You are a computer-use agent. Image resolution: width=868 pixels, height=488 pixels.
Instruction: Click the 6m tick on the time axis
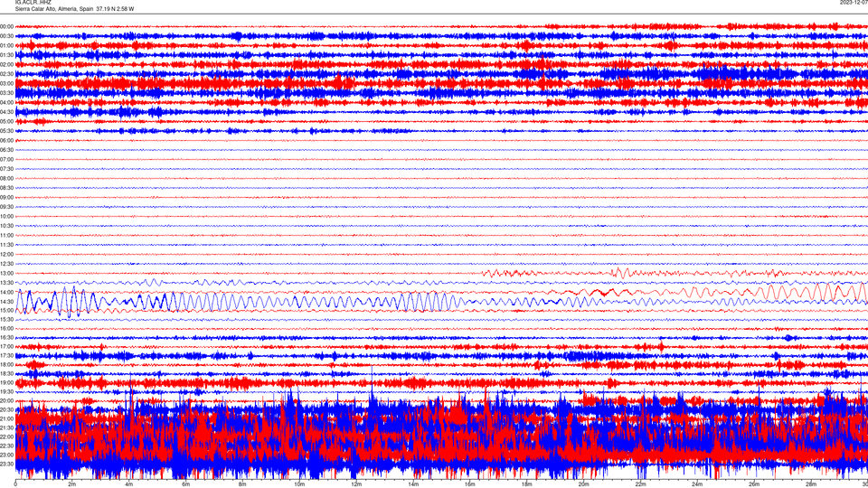(x=186, y=484)
